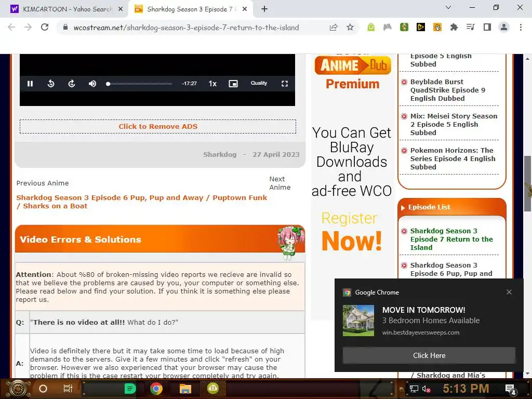Open the orange hand-click extension
The width and height of the screenshot is (532, 399).
click(x=437, y=27)
